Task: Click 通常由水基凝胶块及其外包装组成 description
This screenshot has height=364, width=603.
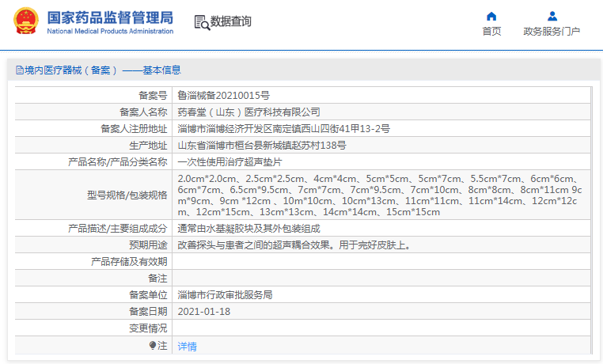Action: point(248,229)
